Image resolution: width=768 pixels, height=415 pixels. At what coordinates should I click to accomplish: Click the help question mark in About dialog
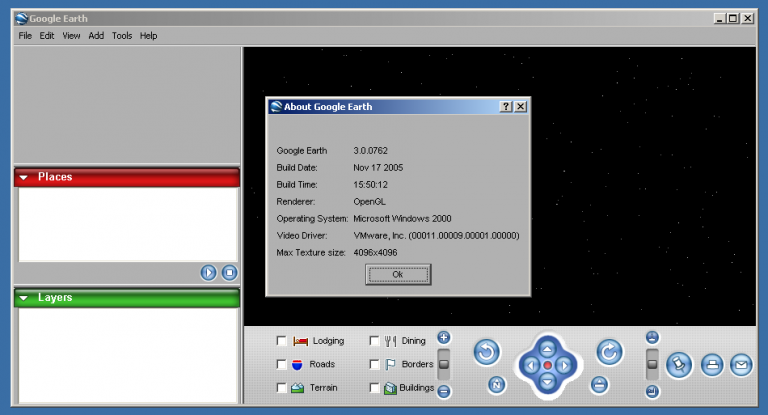pos(506,106)
